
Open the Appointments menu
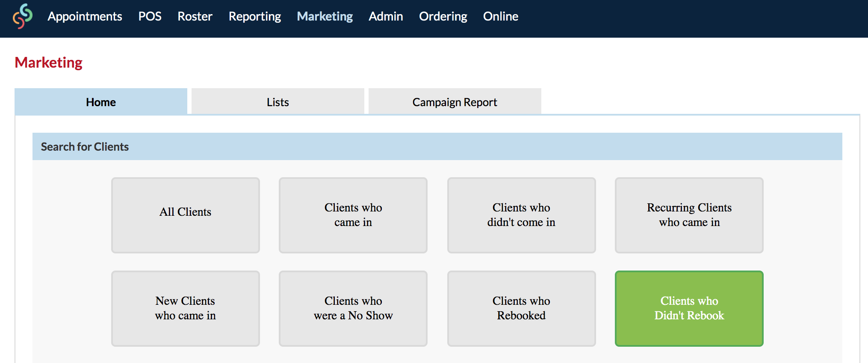[x=85, y=16]
